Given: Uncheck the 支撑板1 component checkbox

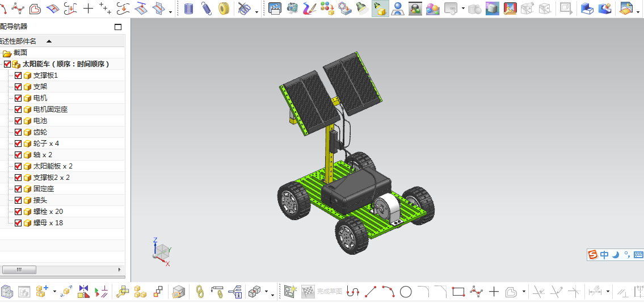Looking at the screenshot, I should [18, 75].
